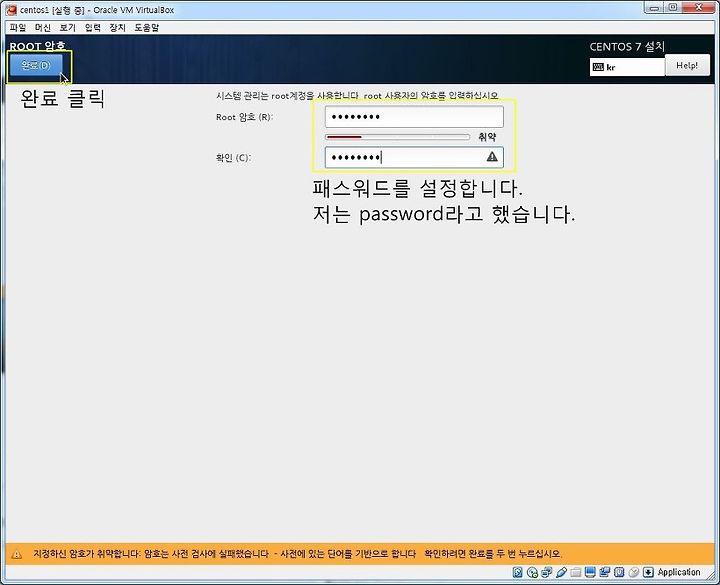Click the 확인 confirm password field
The height and width of the screenshot is (585, 720).
pyautogui.click(x=414, y=158)
